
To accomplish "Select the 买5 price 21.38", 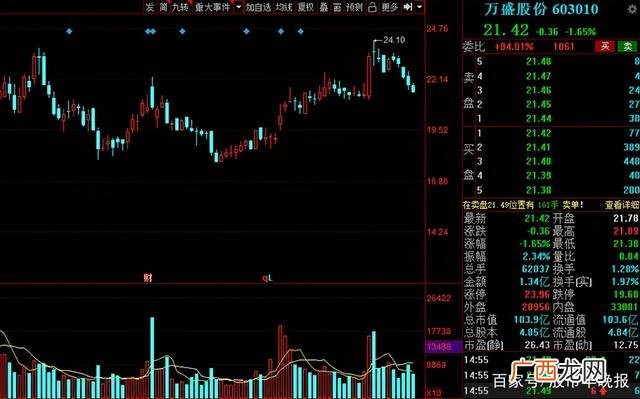I will [538, 190].
